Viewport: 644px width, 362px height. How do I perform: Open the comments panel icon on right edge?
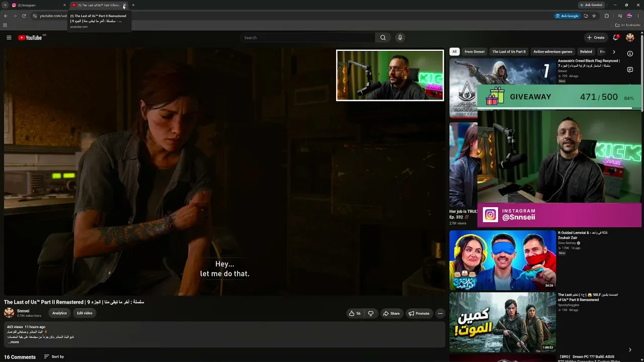(630, 70)
